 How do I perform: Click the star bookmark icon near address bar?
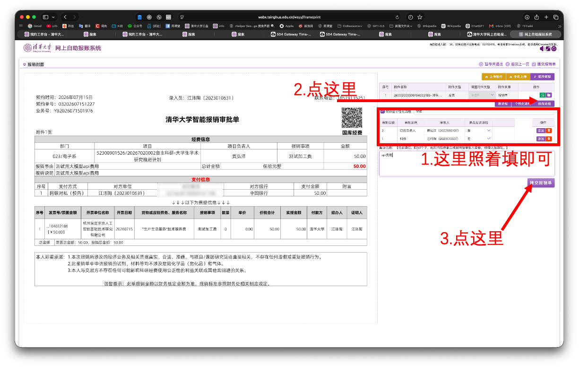pos(420,17)
